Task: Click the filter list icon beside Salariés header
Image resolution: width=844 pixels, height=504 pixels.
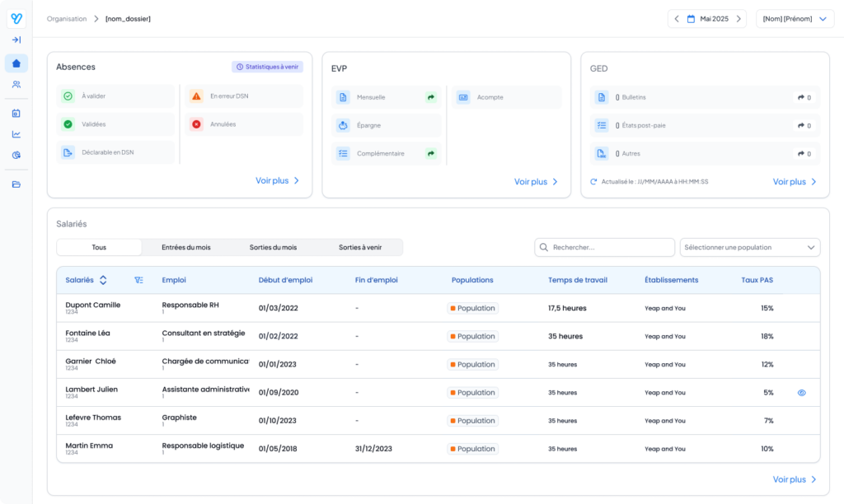Action: [x=138, y=280]
